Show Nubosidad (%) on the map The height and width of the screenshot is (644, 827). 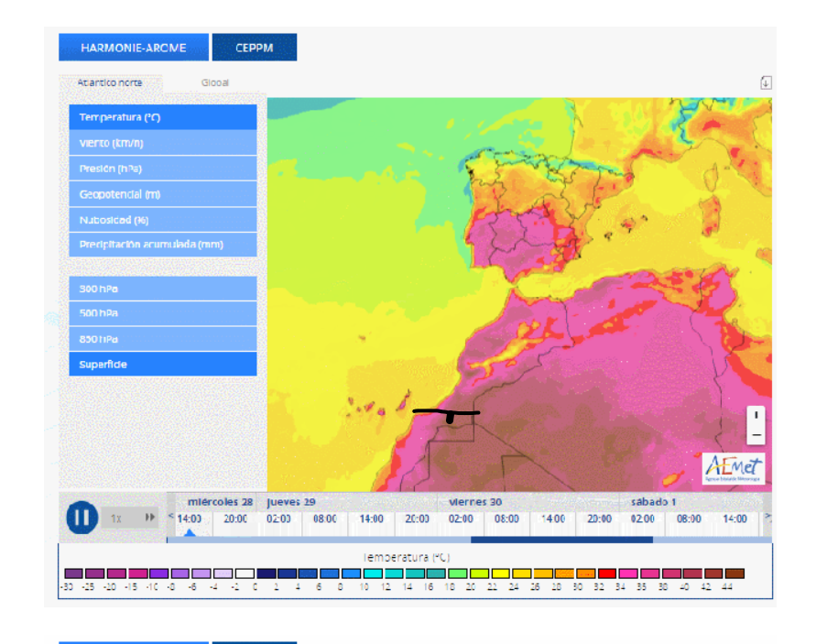tap(163, 220)
